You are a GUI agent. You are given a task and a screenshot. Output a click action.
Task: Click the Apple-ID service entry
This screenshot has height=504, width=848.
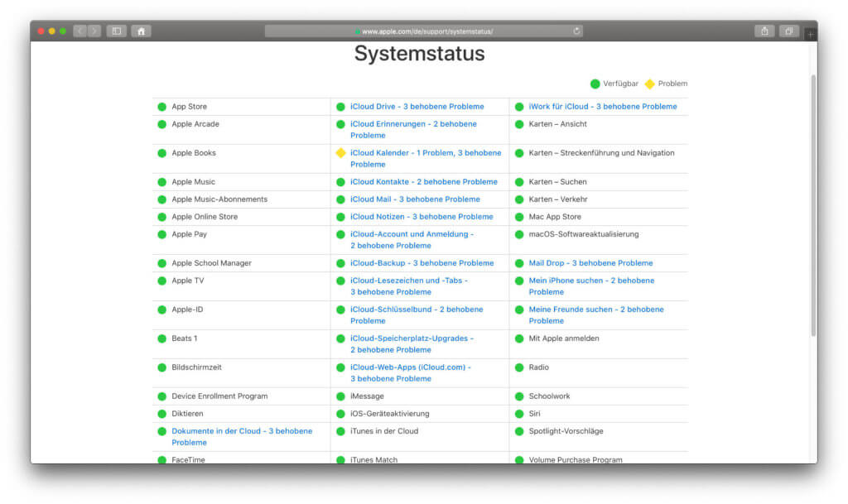pyautogui.click(x=187, y=309)
